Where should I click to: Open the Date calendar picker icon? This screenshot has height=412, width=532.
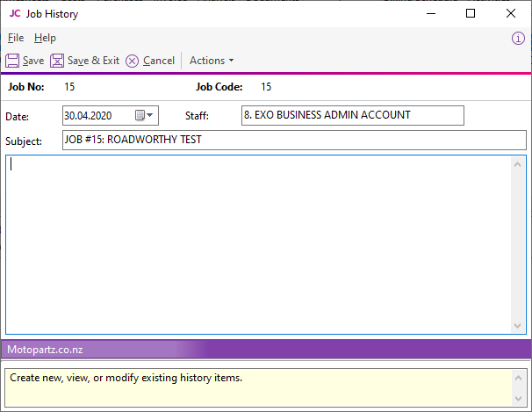pyautogui.click(x=140, y=115)
